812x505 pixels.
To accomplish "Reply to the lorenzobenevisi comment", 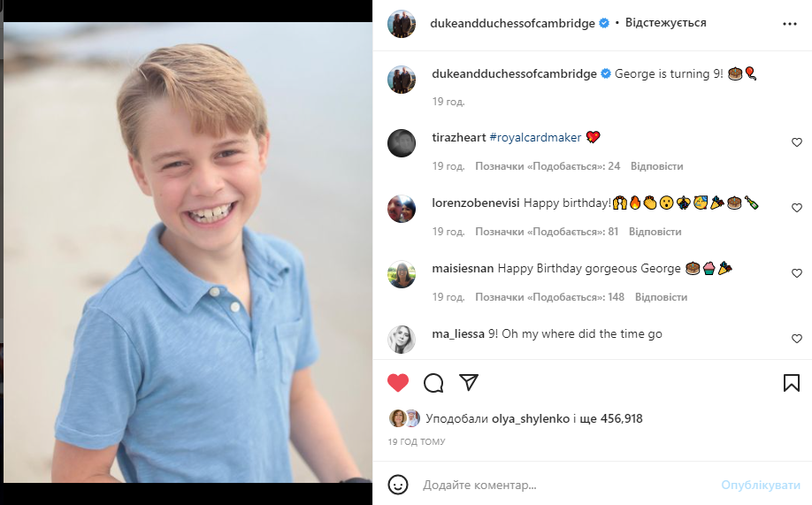I will click(655, 232).
